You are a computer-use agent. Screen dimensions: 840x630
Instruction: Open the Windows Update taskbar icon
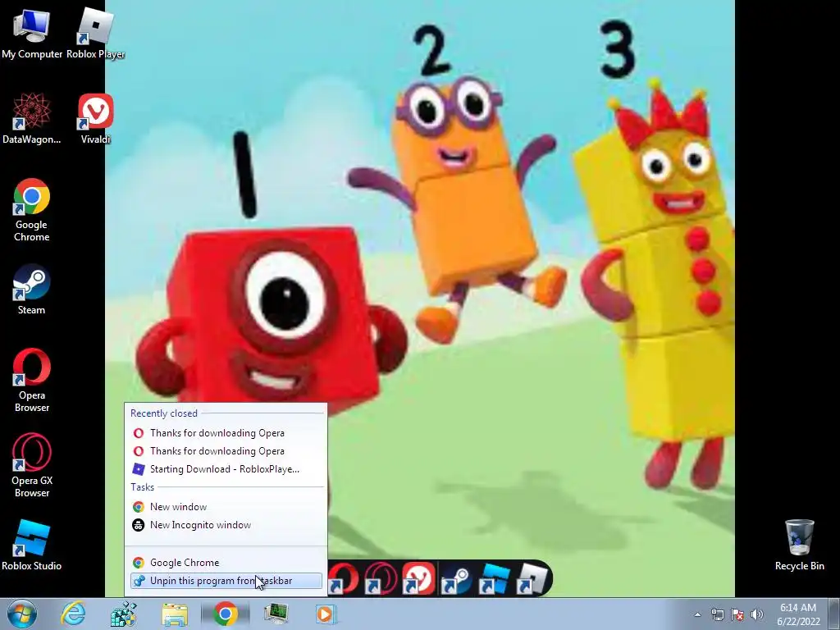[x=124, y=614]
